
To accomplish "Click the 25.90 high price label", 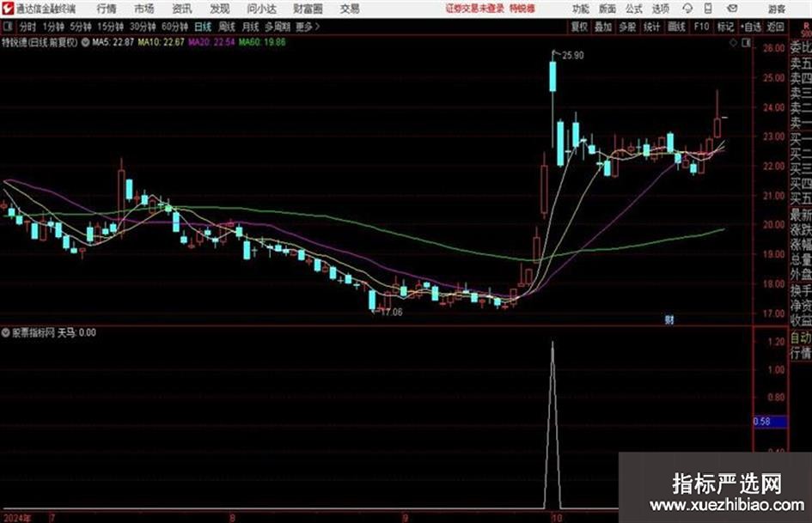I will coord(573,56).
